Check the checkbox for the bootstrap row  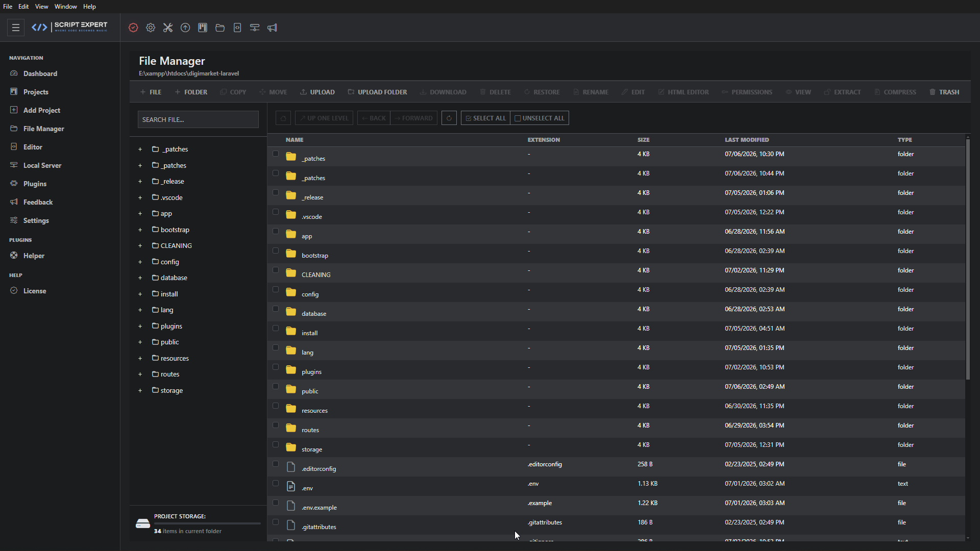tap(276, 251)
